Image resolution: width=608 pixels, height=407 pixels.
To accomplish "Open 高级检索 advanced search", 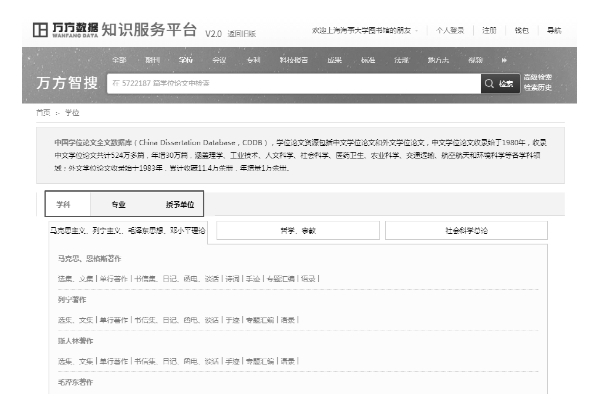I will click(537, 77).
